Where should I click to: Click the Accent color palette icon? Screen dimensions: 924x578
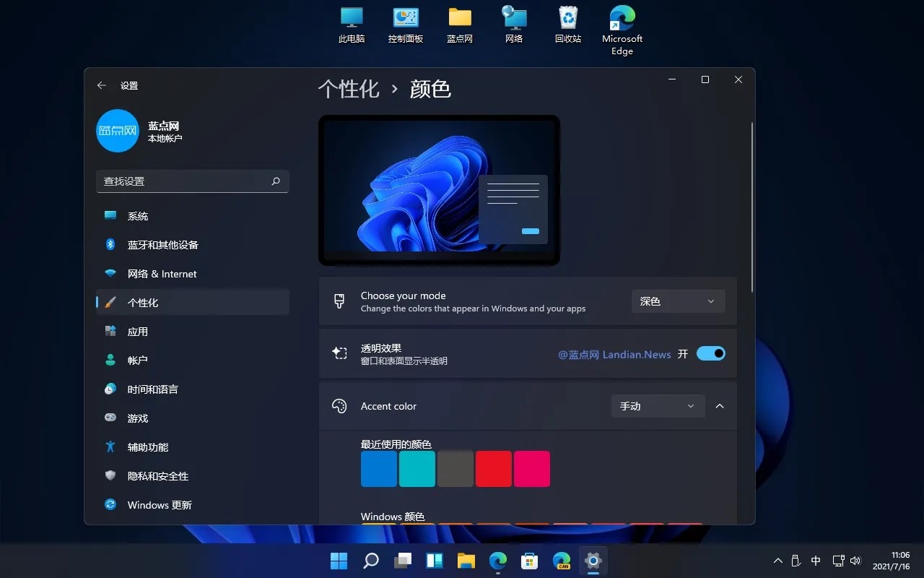[339, 406]
